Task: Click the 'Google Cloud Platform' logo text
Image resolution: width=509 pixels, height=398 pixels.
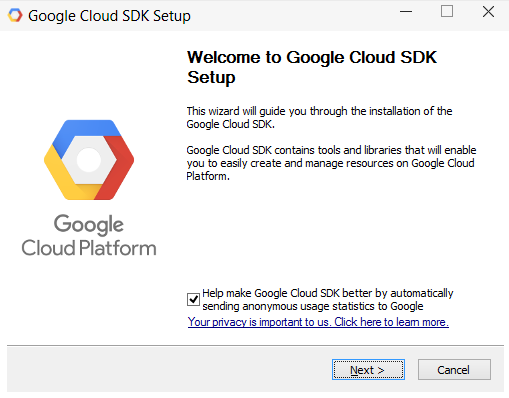Action: [x=89, y=235]
